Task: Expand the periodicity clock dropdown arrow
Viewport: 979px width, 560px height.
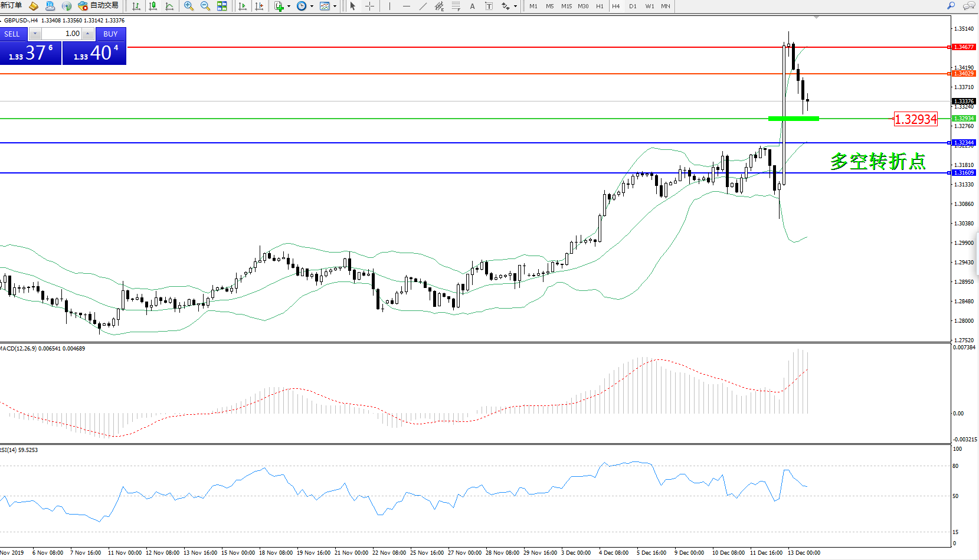Action: (x=312, y=6)
